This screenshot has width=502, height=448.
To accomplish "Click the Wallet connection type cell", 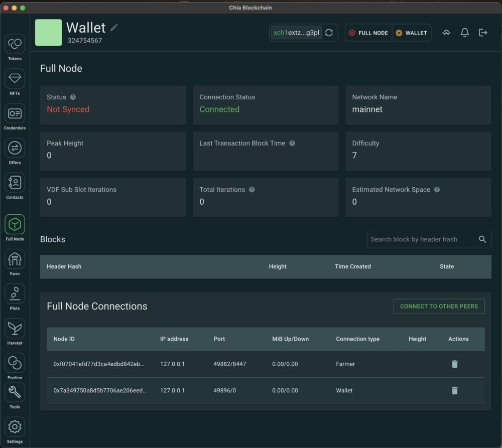I will point(344,391).
